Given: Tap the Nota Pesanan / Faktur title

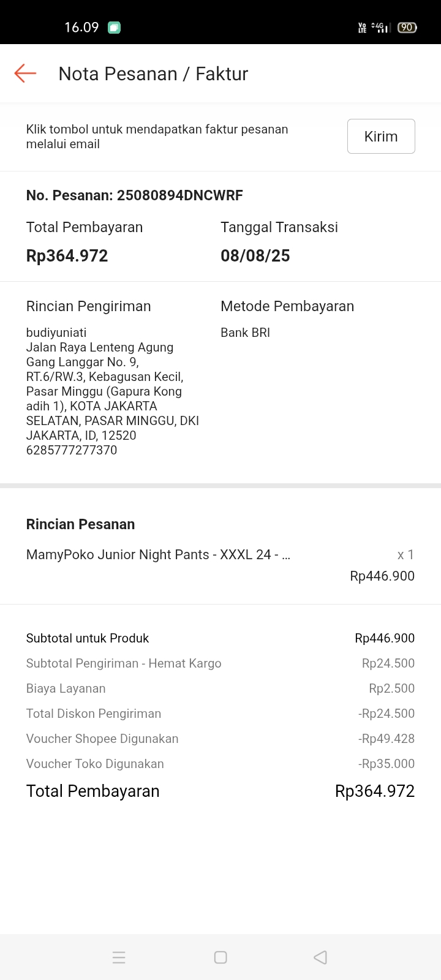Looking at the screenshot, I should tap(153, 73).
